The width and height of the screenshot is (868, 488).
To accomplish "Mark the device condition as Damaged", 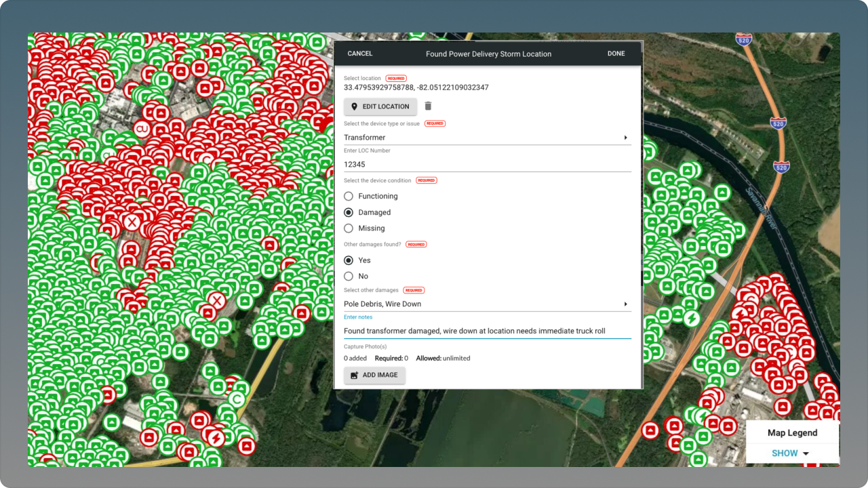I will (x=349, y=213).
